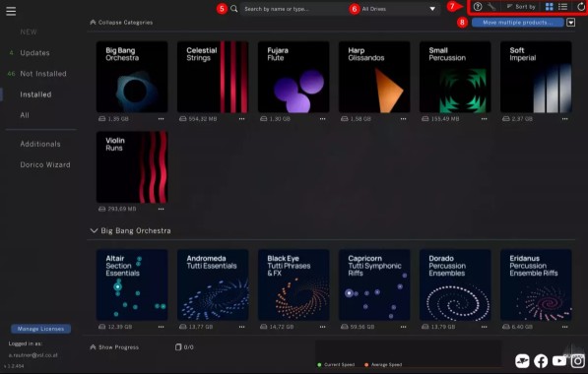Screen dimensions: 588x374
Task: Click the 0/0 download queue icon
Action: click(x=178, y=347)
